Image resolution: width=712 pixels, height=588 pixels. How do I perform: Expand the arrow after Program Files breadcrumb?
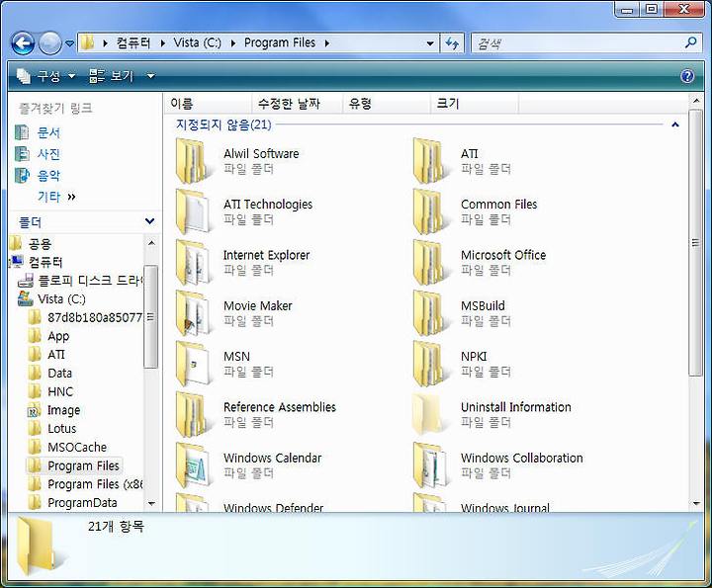tap(327, 43)
